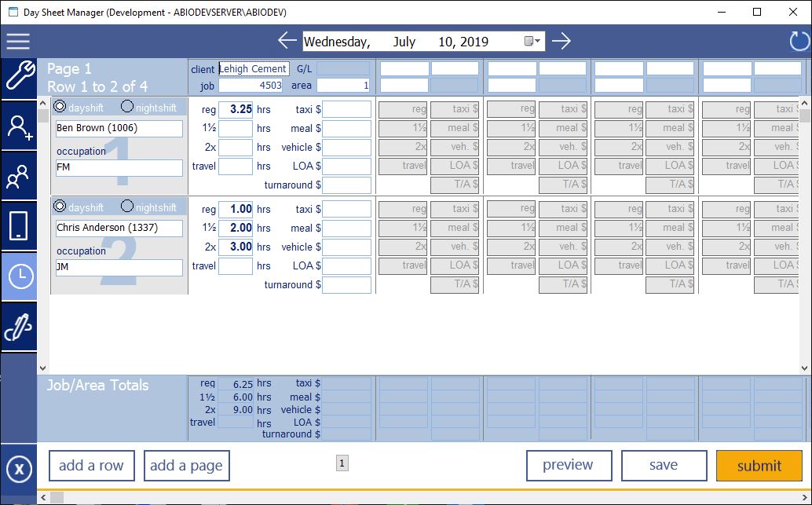This screenshot has width=812, height=505.
Task: Open the hamburger menu
Action: [x=18, y=41]
